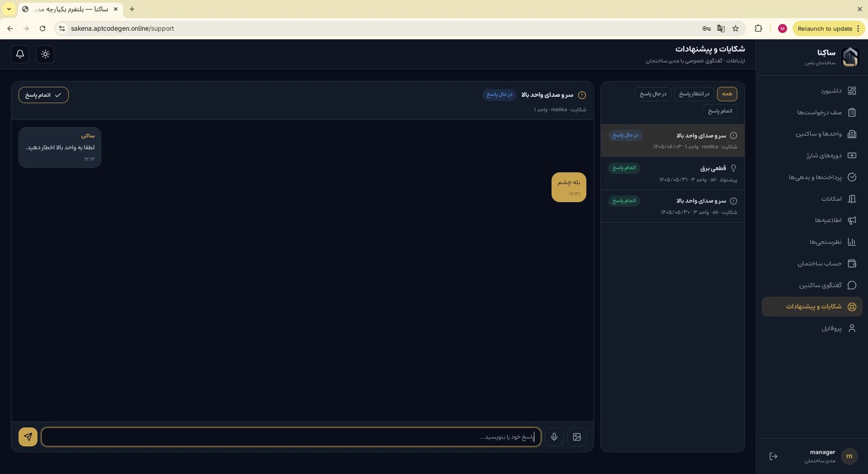This screenshot has height=474, width=868.
Task: Open دوره‌های شارژ page
Action: pyautogui.click(x=812, y=156)
